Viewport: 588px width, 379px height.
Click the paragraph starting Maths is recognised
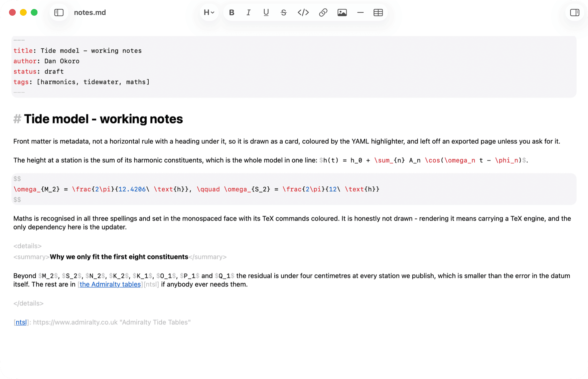(x=292, y=223)
